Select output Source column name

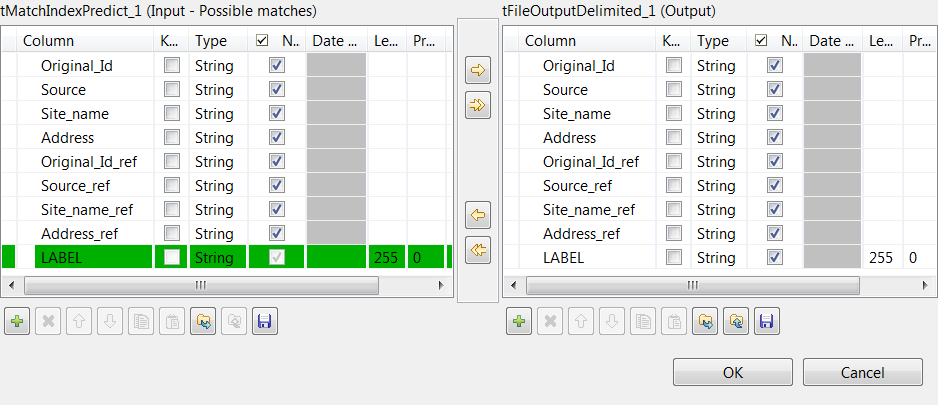point(565,90)
